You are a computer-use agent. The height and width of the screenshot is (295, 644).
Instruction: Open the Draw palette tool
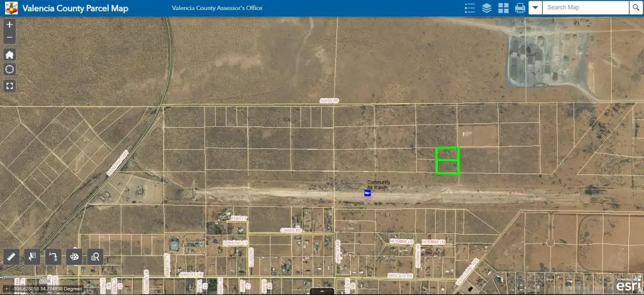[x=75, y=256]
